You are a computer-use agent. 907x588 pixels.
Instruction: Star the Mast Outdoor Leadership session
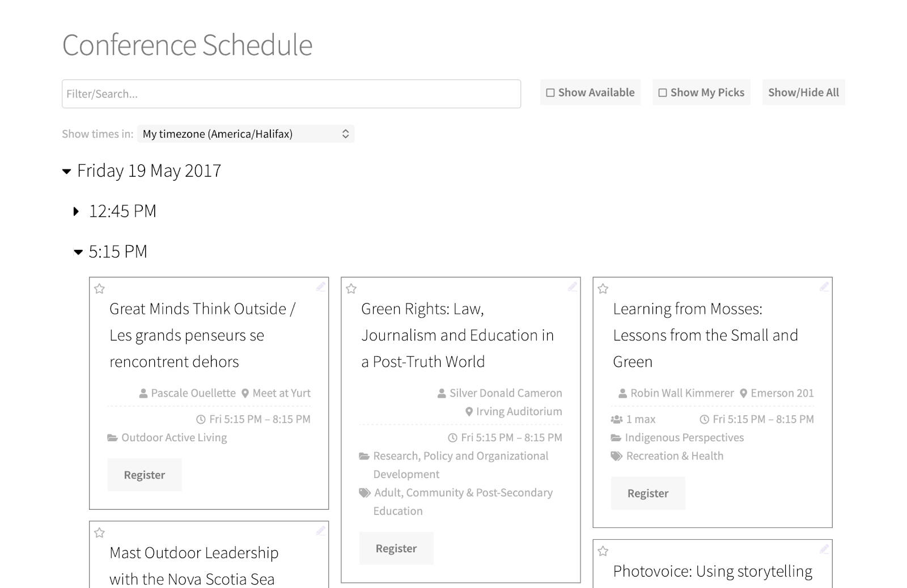pos(100,533)
